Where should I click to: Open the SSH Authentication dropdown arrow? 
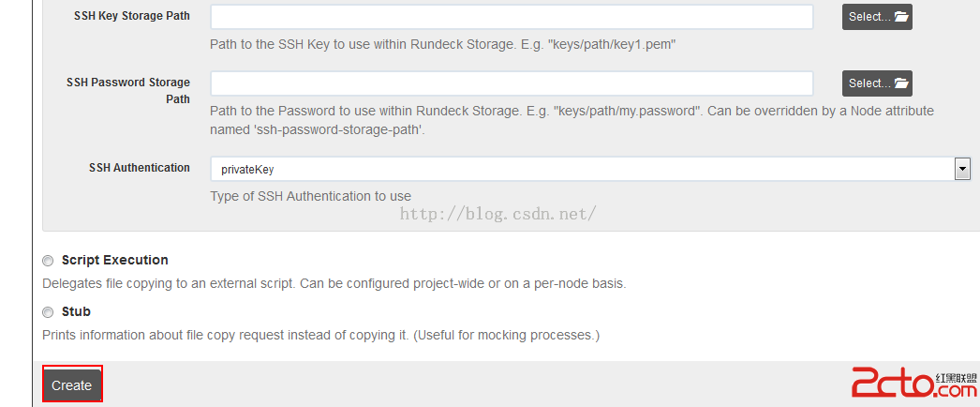point(962,169)
